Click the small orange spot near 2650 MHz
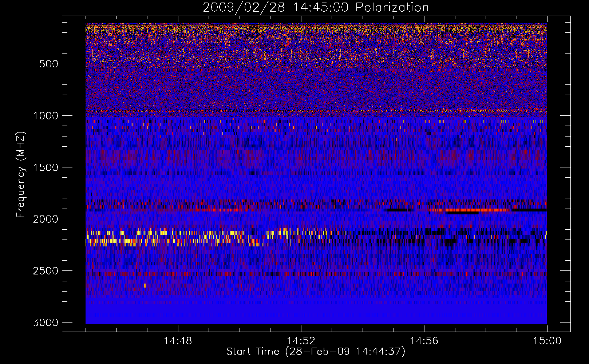Image resolution: width=589 pixels, height=364 pixels. (x=145, y=285)
